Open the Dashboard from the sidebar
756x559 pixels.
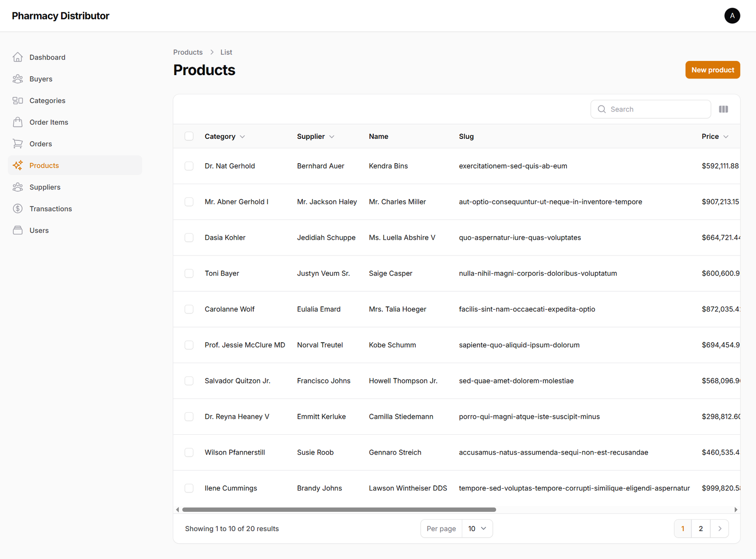18,57
